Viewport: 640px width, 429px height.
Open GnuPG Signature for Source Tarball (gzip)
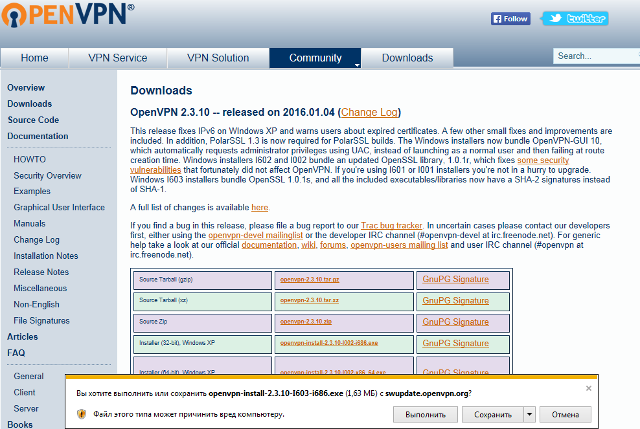click(456, 279)
